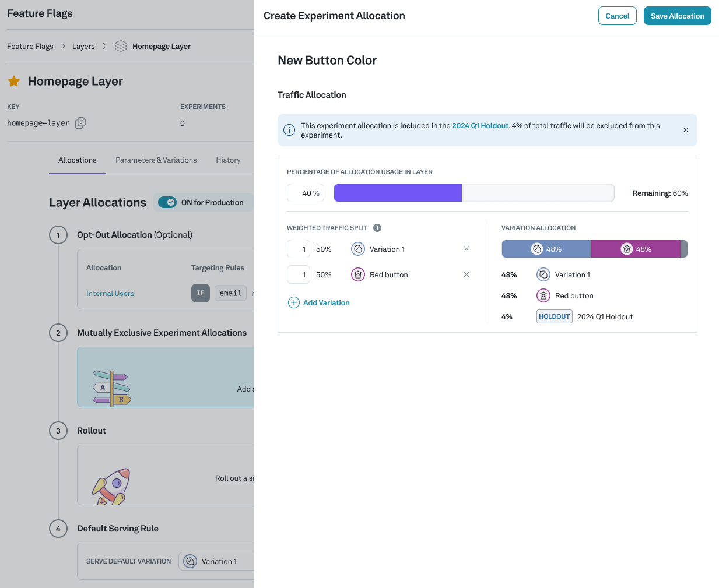Click the layers icon beside Homepage Layer breadcrumb
Screen dimensions: 719x588
point(120,45)
